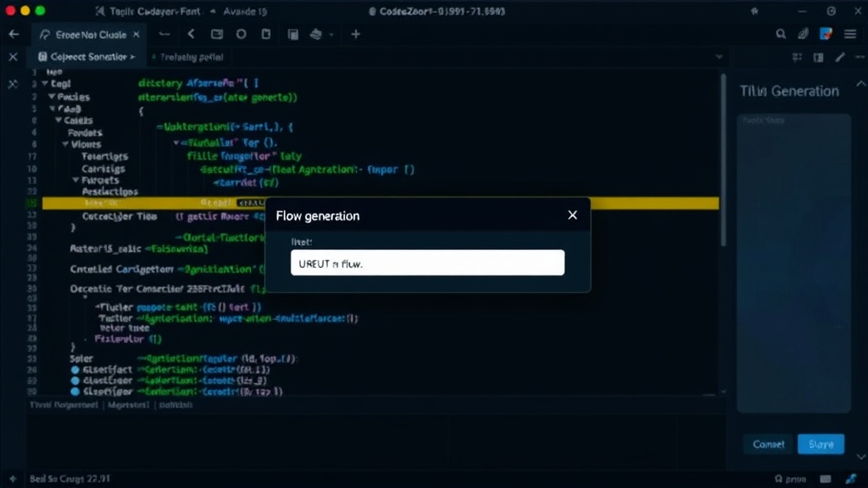Toggle the blue dot on the second bottom row
The image size is (868, 488).
coord(75,380)
